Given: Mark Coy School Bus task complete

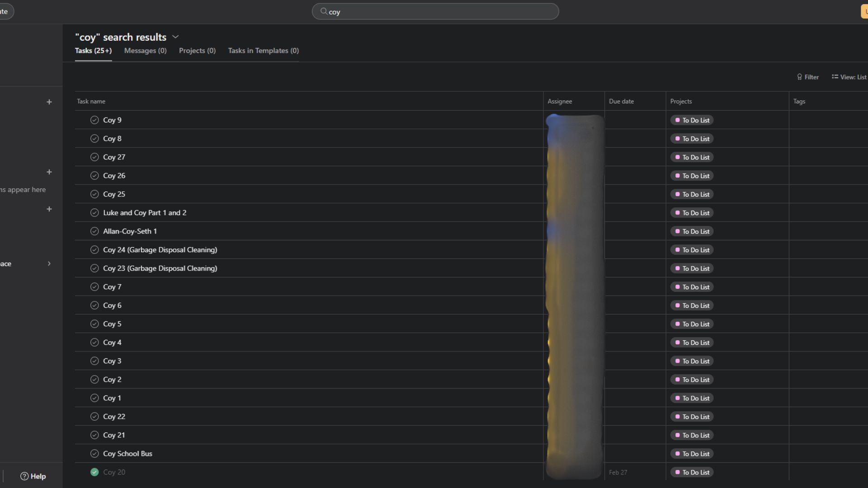Looking at the screenshot, I should pyautogui.click(x=94, y=454).
